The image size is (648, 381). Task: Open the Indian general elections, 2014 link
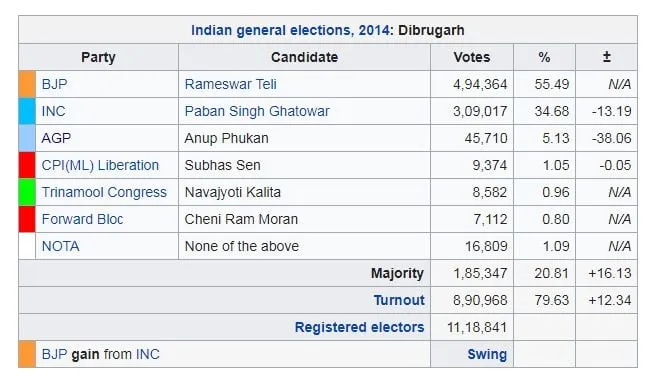pos(291,30)
